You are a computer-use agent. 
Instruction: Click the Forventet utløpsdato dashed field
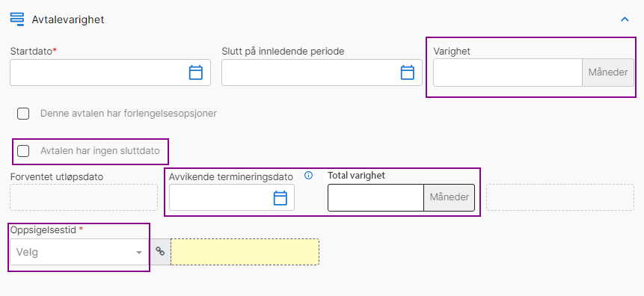tap(84, 197)
